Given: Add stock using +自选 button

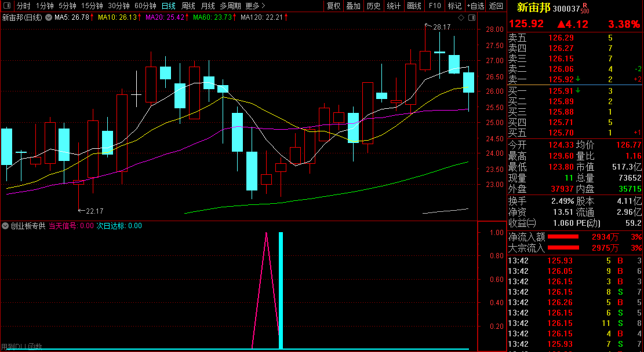Looking at the screenshot, I should (x=475, y=6).
